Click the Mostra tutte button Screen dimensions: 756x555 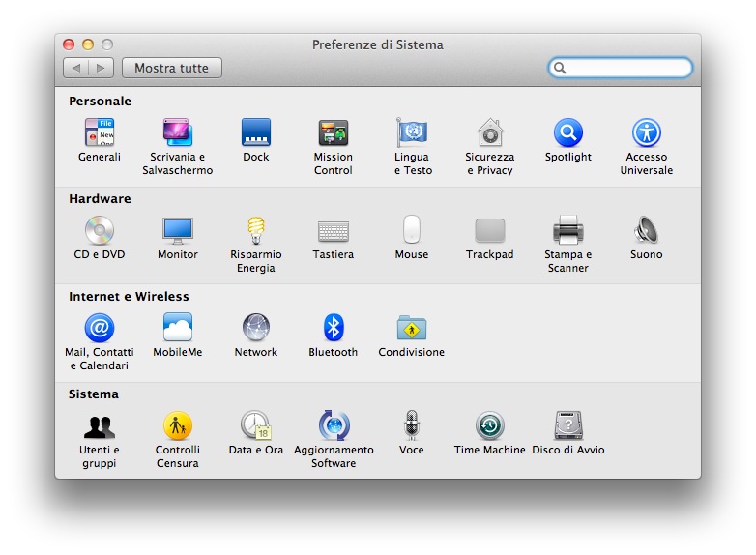tap(172, 68)
